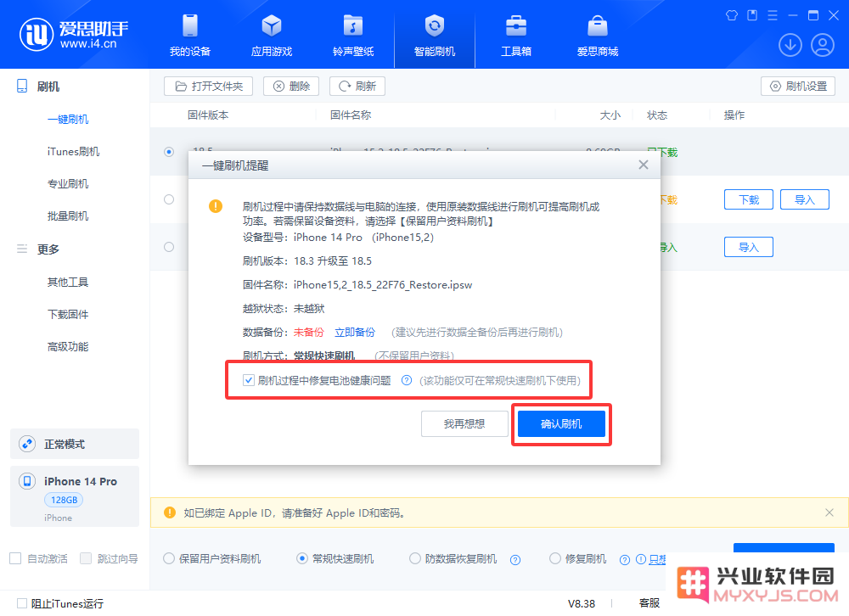This screenshot has height=616, width=849.
Task: Click the 删除 toolbar button
Action: tap(291, 86)
